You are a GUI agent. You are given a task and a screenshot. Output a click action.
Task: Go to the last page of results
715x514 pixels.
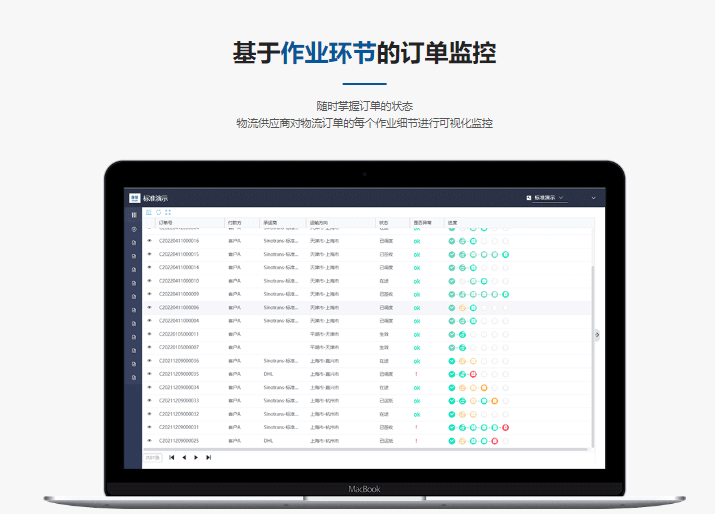pos(208,457)
